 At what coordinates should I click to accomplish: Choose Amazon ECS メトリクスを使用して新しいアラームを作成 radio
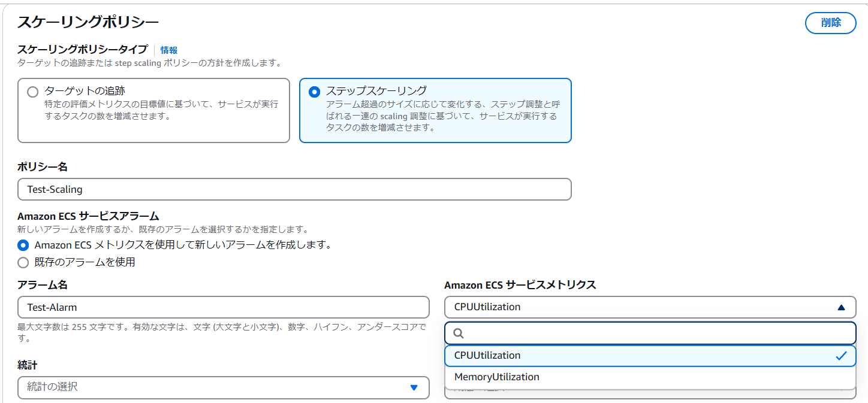pyautogui.click(x=23, y=245)
